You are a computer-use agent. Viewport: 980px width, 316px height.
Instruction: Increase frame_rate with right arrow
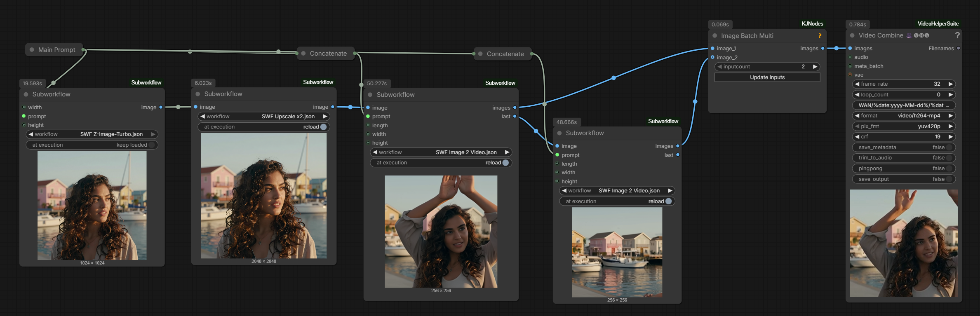(x=950, y=84)
